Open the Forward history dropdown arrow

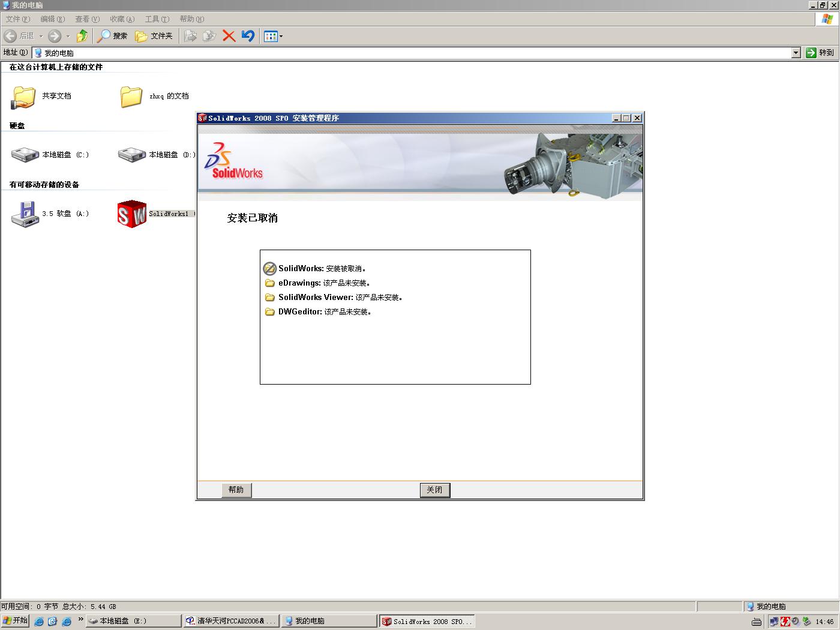(x=68, y=36)
